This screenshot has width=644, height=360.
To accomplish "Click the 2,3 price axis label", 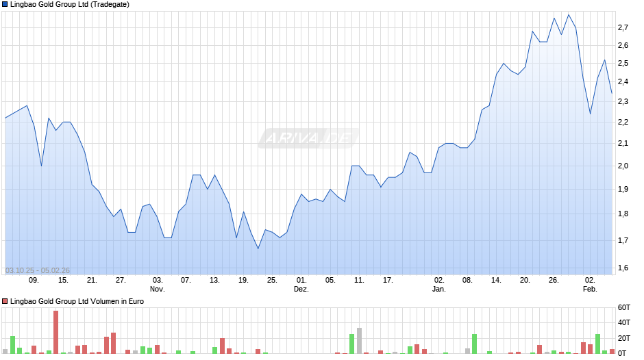I will 623,101.
